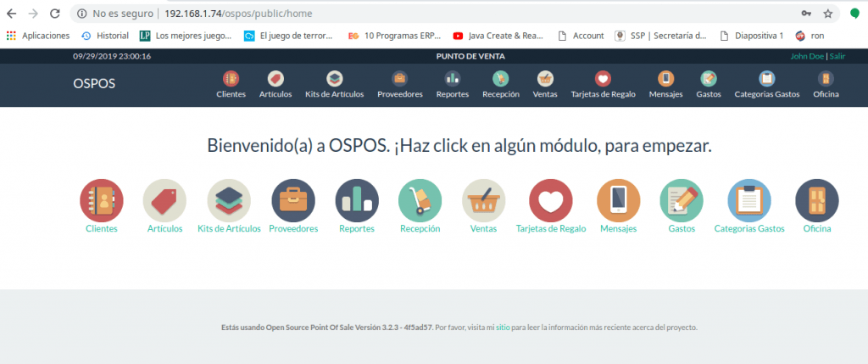Open the large Reportes chart icon
The height and width of the screenshot is (364, 868).
pyautogui.click(x=357, y=200)
